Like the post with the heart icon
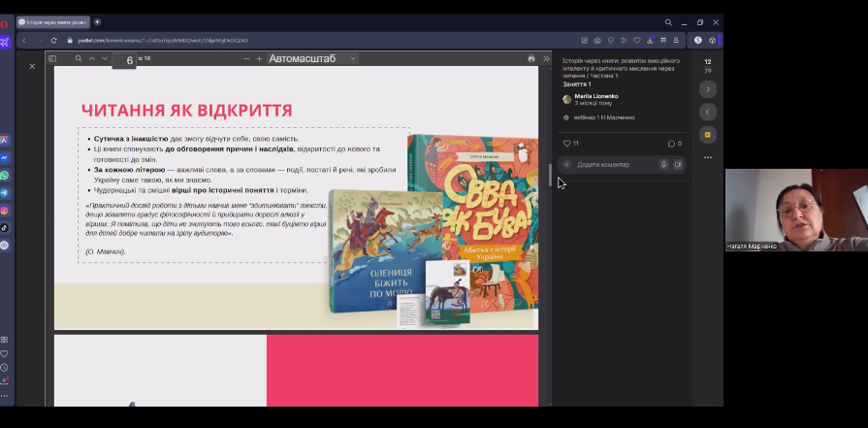Screen dimensions: 868x428 567,144
